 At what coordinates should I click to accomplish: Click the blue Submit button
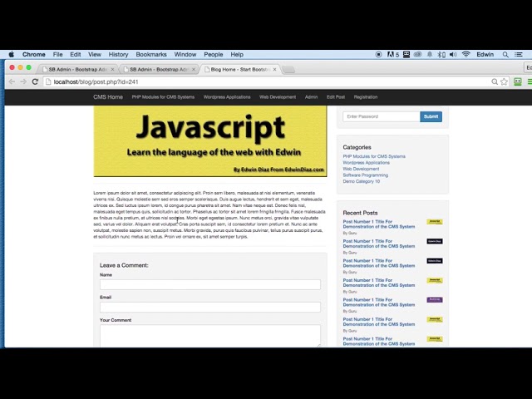point(431,116)
